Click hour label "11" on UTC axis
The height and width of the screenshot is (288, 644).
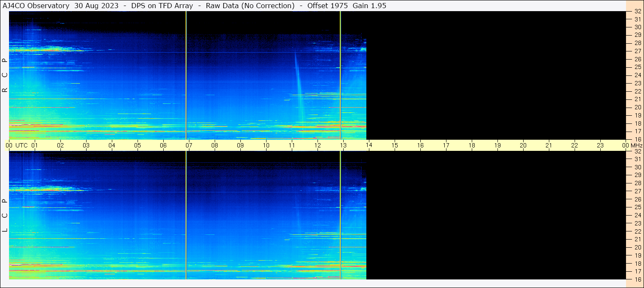(292, 146)
